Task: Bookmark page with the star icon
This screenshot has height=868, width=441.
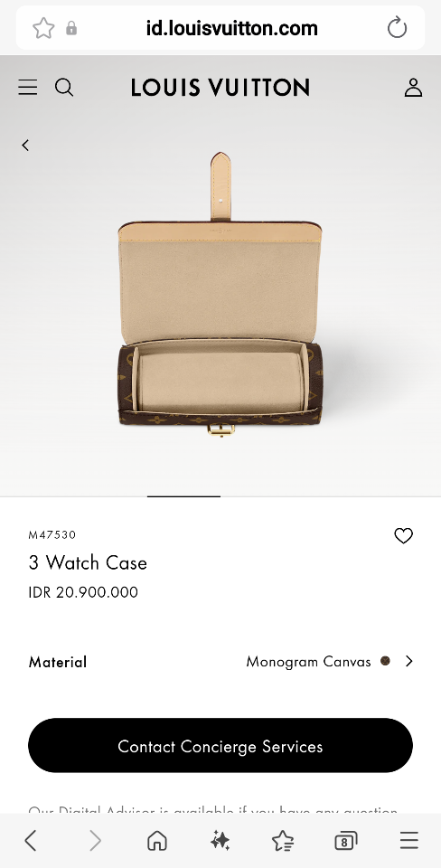Action: click(43, 28)
